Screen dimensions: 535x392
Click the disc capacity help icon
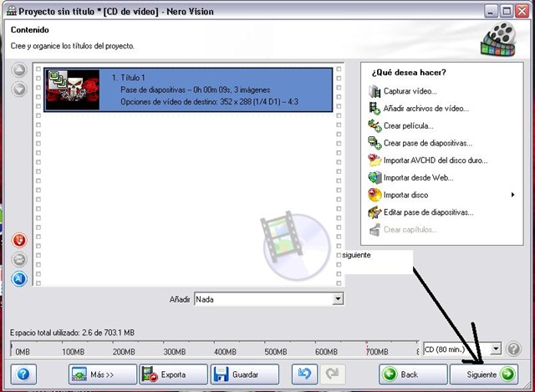[x=513, y=349]
